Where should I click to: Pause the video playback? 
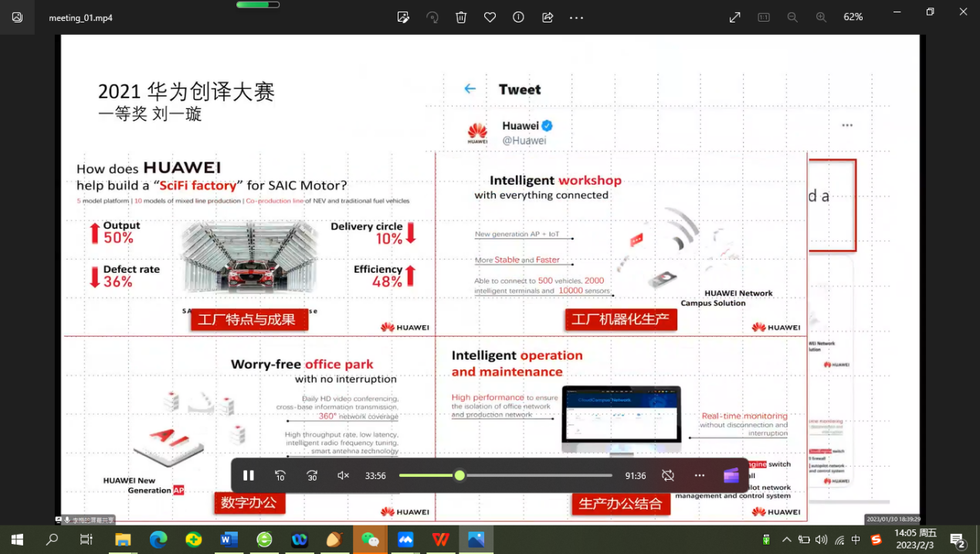click(x=249, y=476)
